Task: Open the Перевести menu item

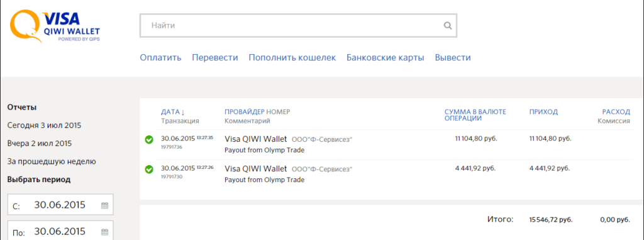Action: [215, 57]
